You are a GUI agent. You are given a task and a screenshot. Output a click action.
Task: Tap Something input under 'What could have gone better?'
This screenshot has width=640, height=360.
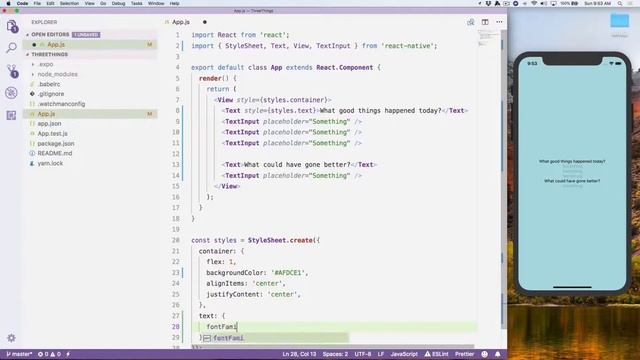pos(572,186)
